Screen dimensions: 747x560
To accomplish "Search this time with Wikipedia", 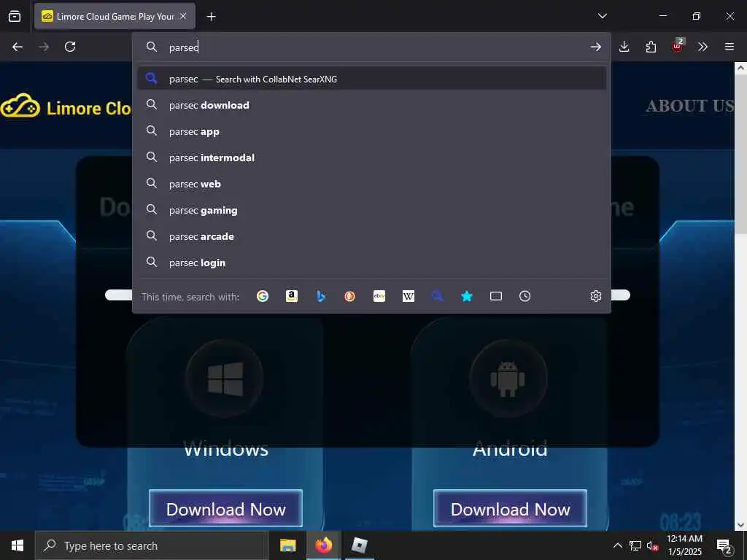I will pyautogui.click(x=409, y=296).
